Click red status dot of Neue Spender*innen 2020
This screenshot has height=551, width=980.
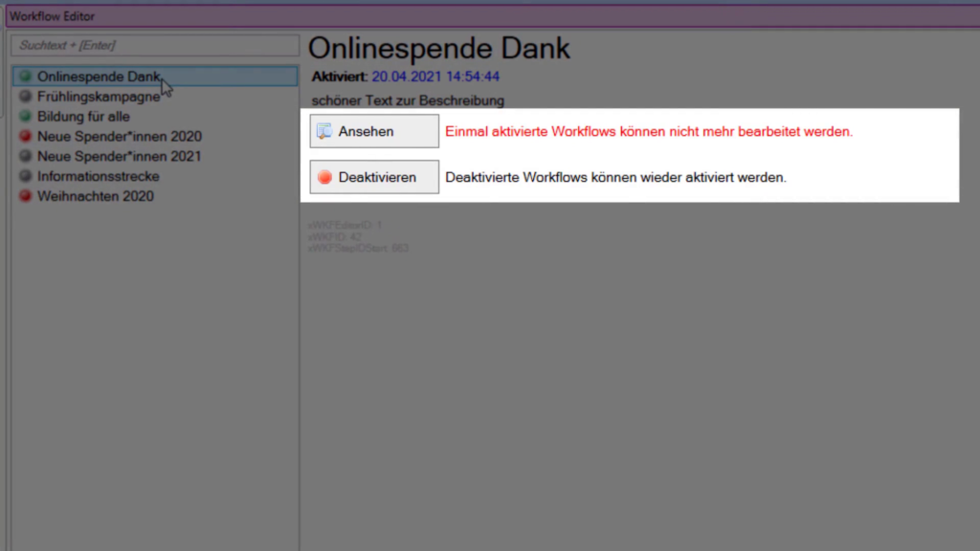[25, 136]
